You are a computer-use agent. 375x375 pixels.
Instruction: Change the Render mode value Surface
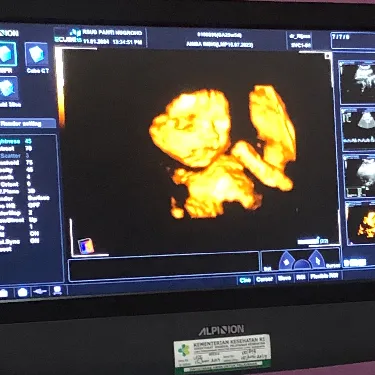(x=39, y=198)
